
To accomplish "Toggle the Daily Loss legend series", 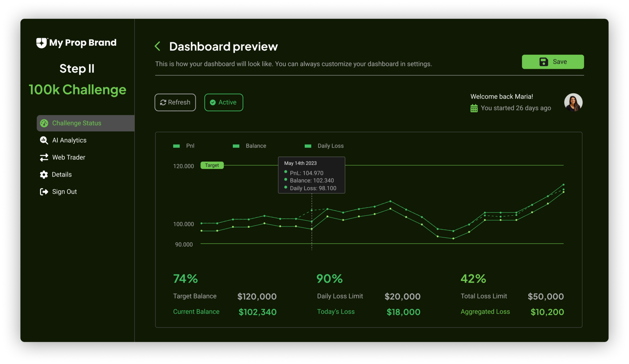I will [x=324, y=146].
